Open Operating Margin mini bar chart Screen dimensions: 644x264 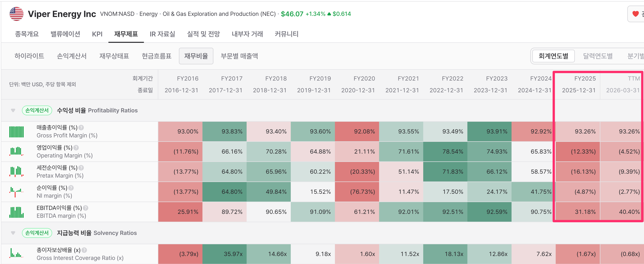17,152
